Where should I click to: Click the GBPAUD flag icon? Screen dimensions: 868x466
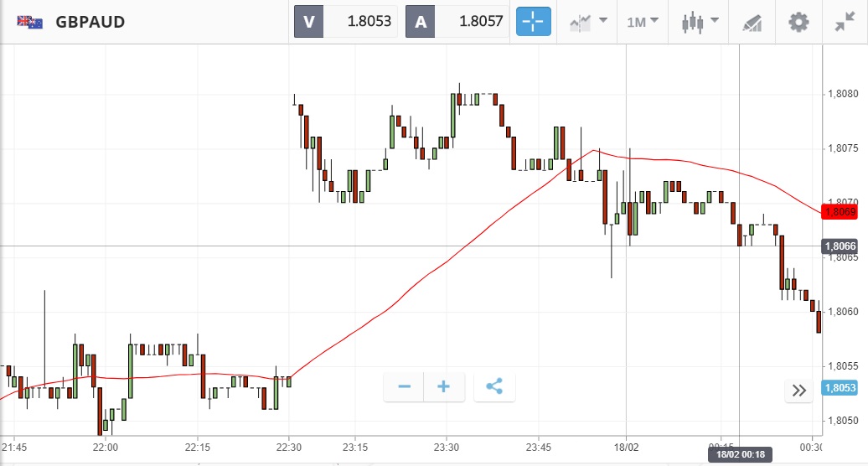pos(30,22)
